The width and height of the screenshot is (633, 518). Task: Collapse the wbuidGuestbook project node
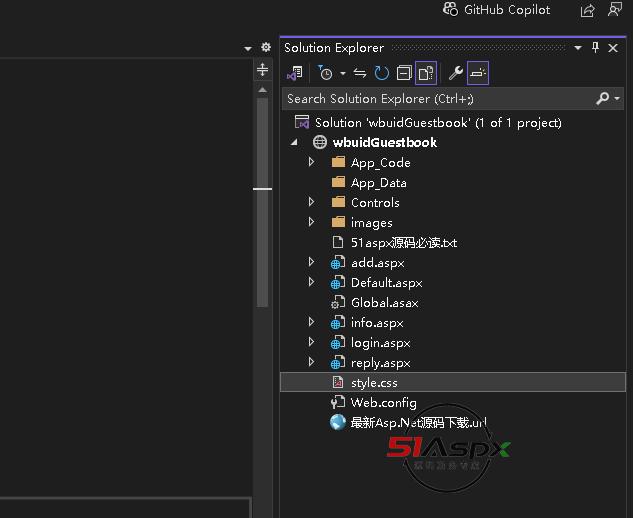pyautogui.click(x=295, y=142)
